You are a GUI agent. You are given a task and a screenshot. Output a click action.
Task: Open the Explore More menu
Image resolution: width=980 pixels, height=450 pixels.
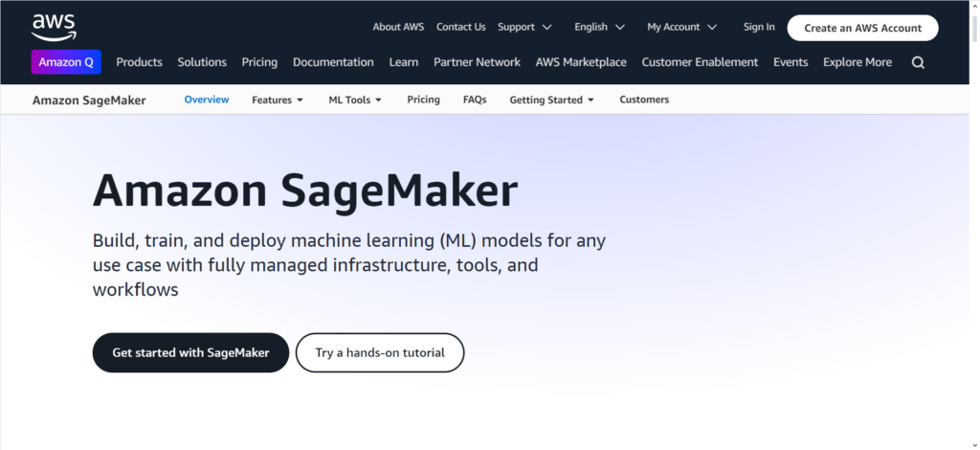click(857, 62)
